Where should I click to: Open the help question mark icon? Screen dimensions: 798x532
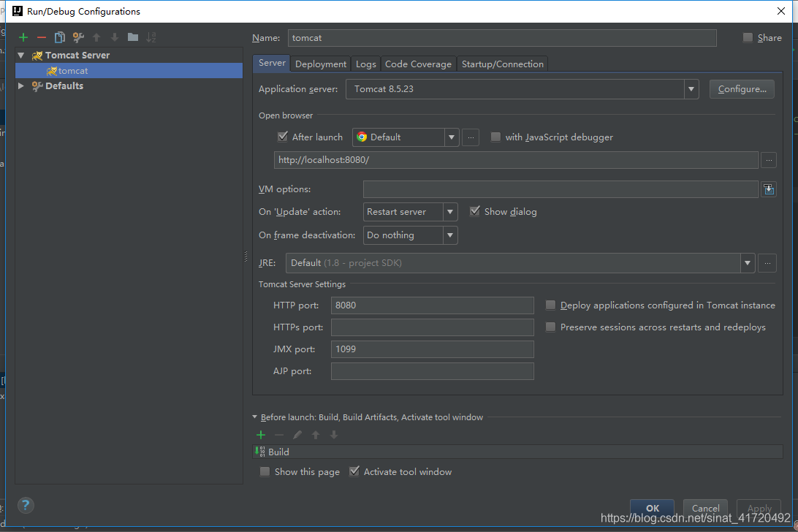pyautogui.click(x=26, y=506)
